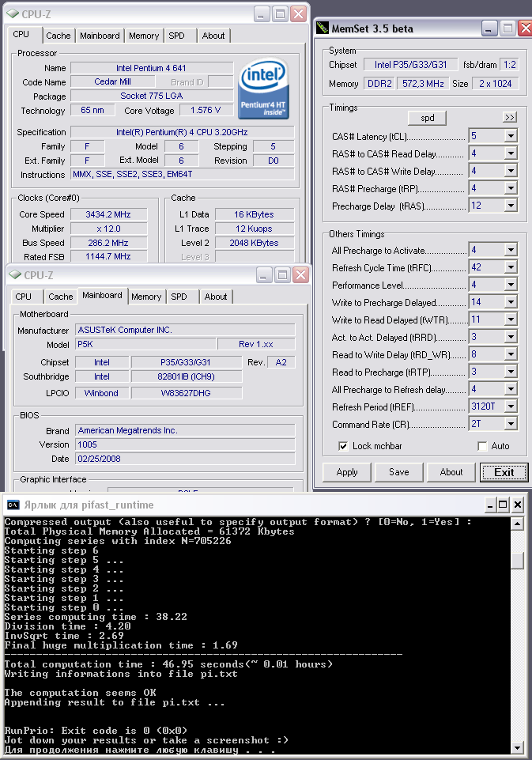Open RAS# to CAS# Write Delay dropdown
Viewport: 532px width, 760px height.
[511, 171]
